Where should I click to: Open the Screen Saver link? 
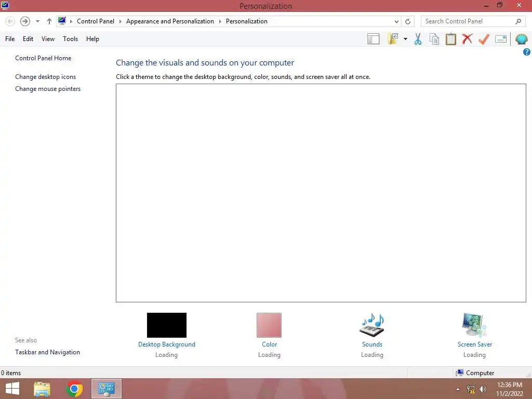point(475,344)
